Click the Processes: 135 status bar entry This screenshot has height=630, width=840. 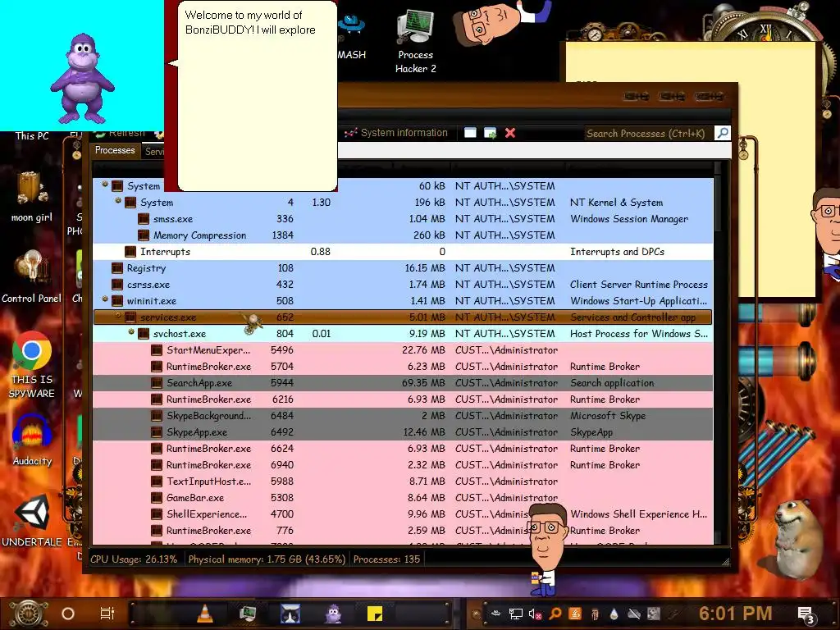[386, 559]
